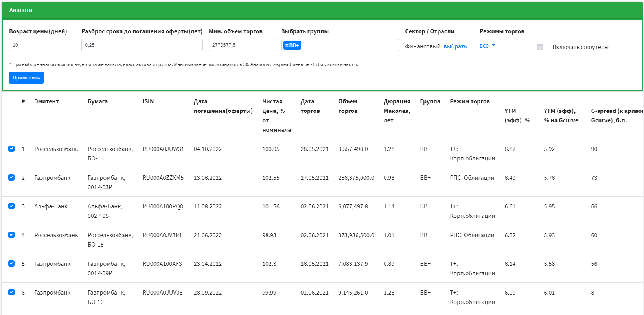
Task: Click the 'Альфа-Банк' issuer cell
Action: (x=51, y=206)
